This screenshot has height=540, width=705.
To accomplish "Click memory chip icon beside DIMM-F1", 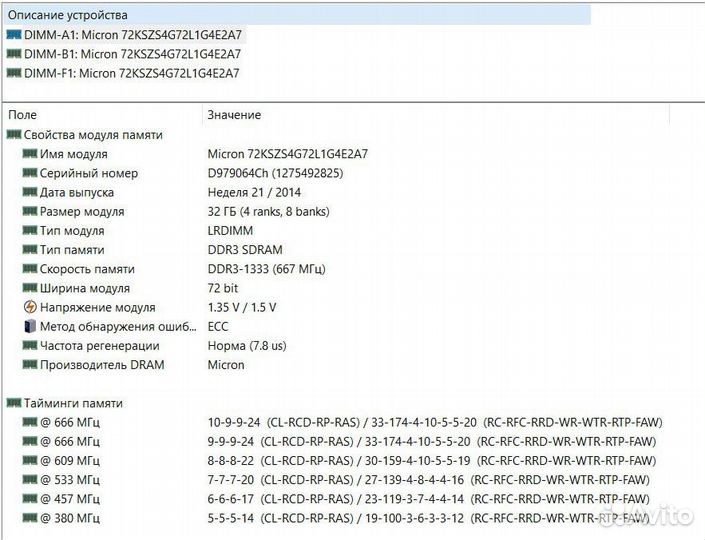I will pos(13,73).
